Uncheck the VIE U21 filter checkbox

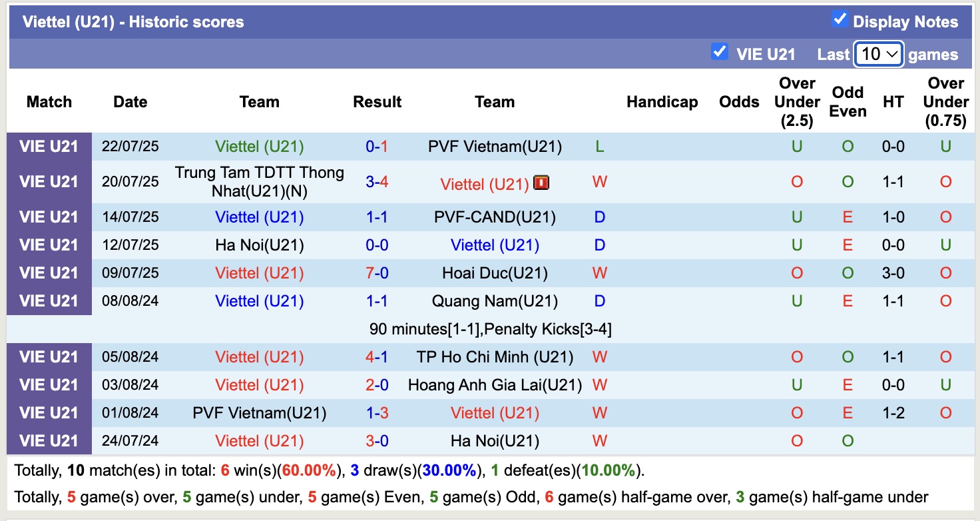tap(720, 51)
